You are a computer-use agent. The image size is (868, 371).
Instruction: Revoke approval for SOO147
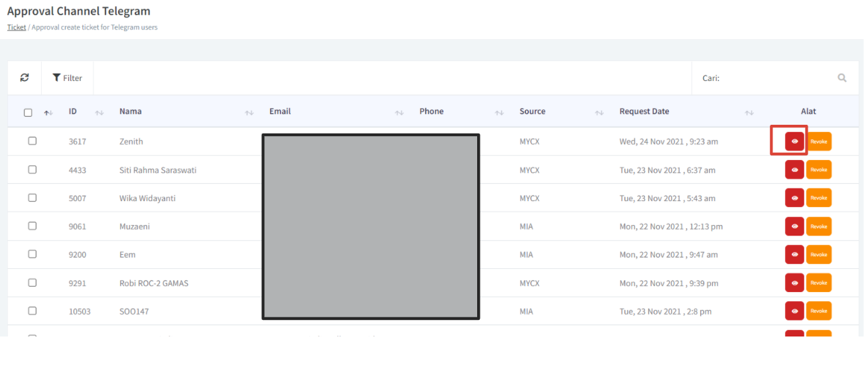(x=818, y=311)
